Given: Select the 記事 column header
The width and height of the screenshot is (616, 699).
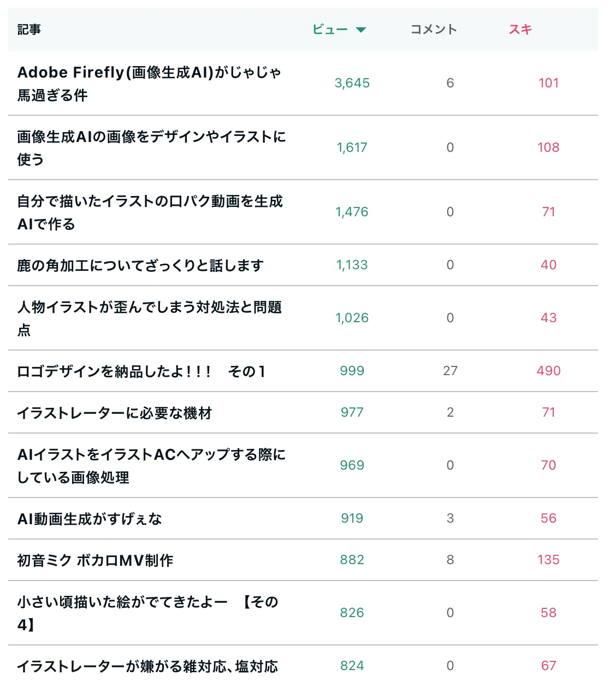Looking at the screenshot, I should [x=29, y=29].
